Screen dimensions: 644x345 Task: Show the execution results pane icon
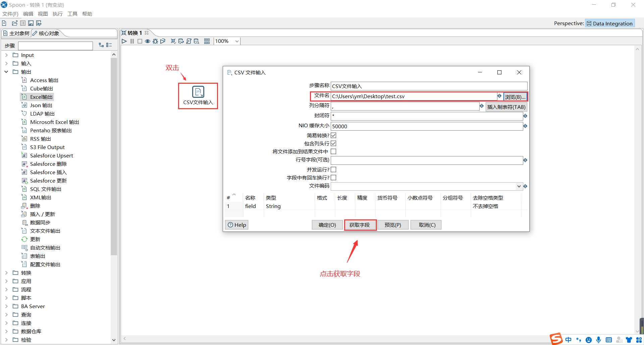(207, 41)
